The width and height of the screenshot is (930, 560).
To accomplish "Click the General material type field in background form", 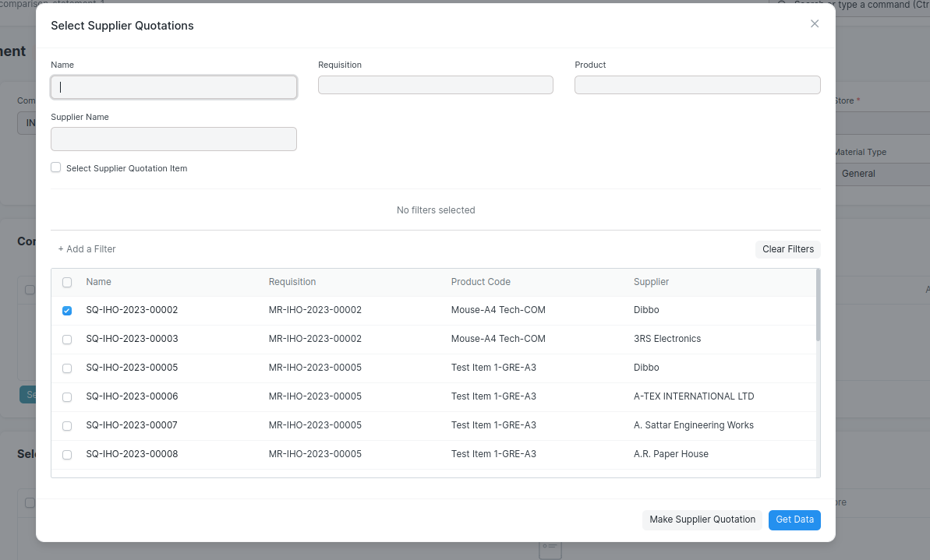I will click(x=882, y=174).
